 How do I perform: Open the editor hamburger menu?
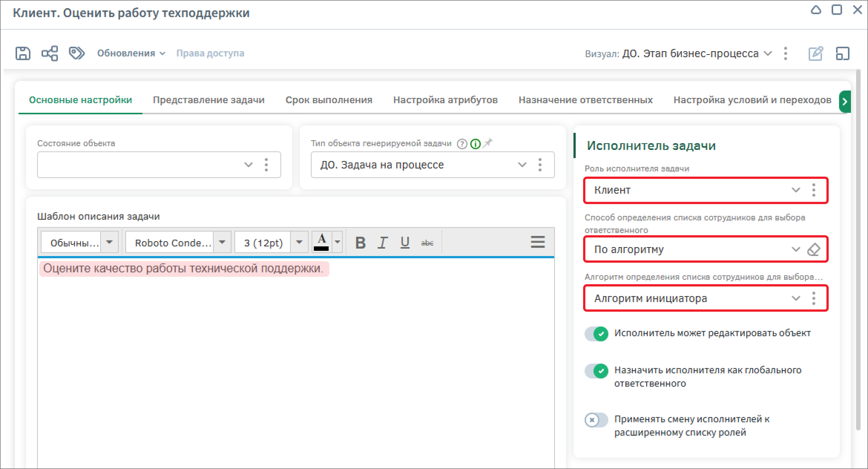click(537, 242)
